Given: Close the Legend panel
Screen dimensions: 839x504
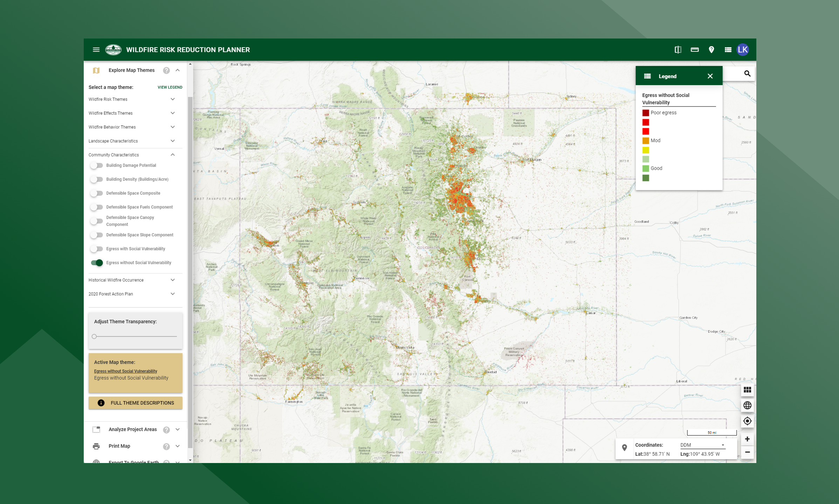Looking at the screenshot, I should coord(710,76).
